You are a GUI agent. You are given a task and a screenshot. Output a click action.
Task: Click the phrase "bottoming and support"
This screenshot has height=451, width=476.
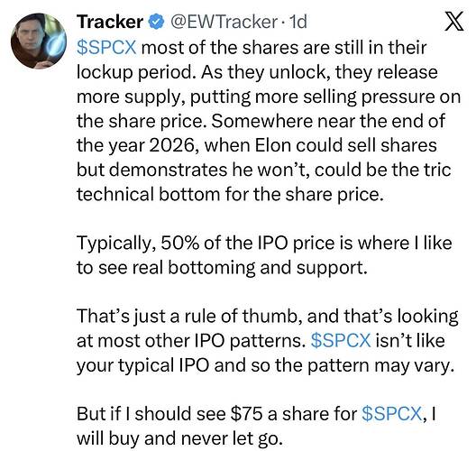(x=266, y=269)
